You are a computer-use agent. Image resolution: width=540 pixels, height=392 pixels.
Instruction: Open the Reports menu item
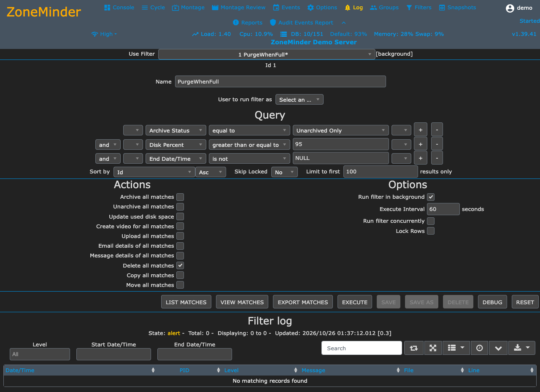(248, 23)
